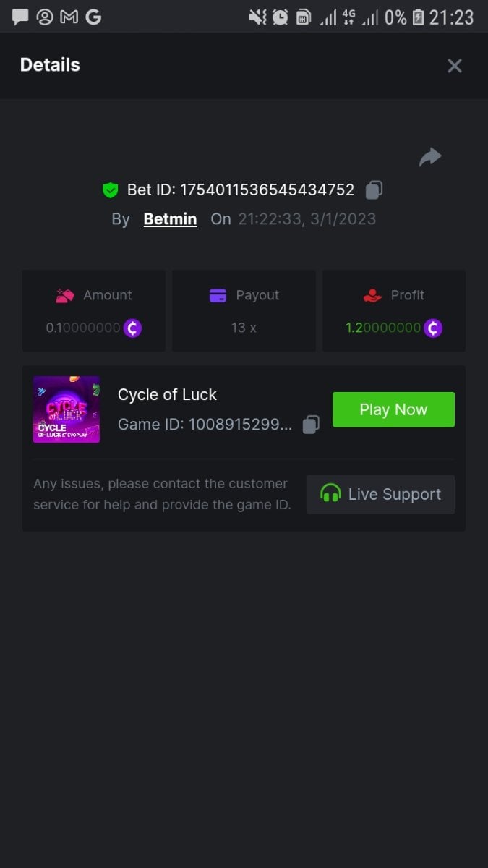Tap the Bet ID number text
Viewport: 488px width, 868px height.
point(267,190)
